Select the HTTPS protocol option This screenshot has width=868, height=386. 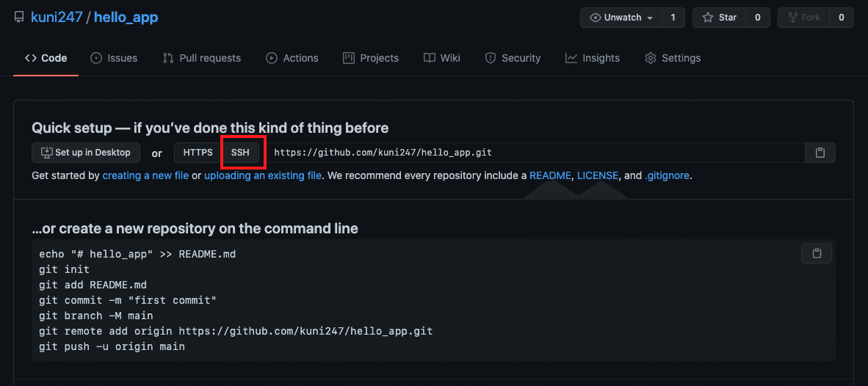198,153
